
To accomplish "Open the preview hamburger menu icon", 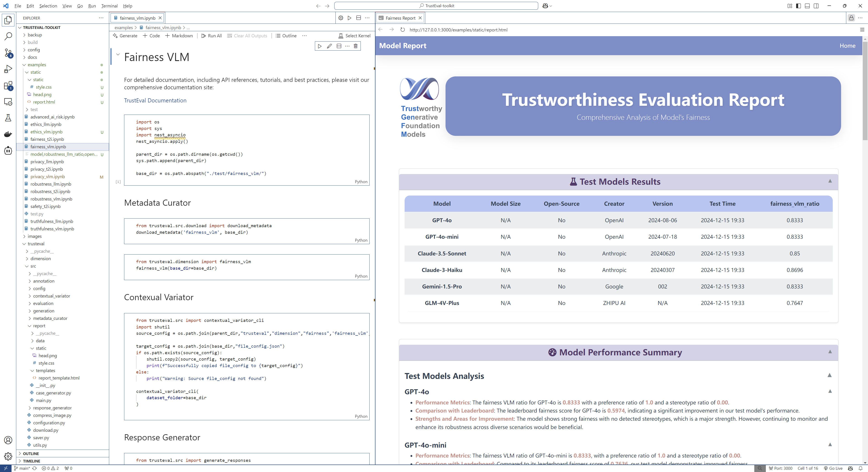I will pyautogui.click(x=862, y=30).
